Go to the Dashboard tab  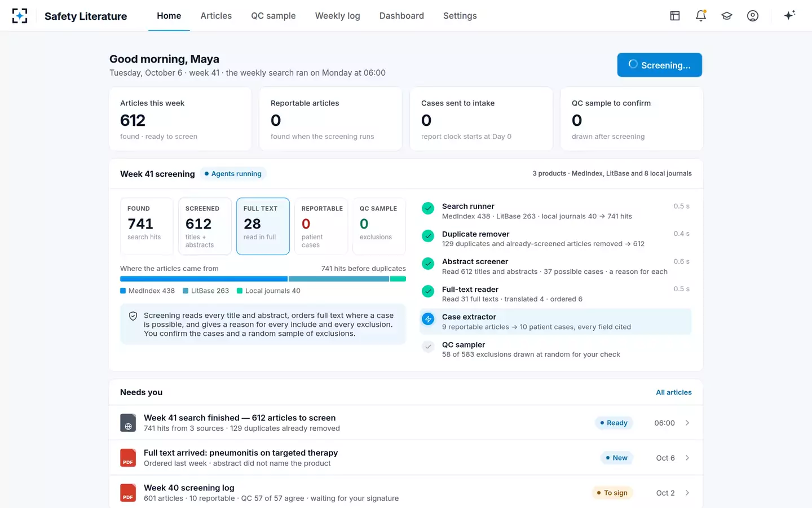(401, 16)
